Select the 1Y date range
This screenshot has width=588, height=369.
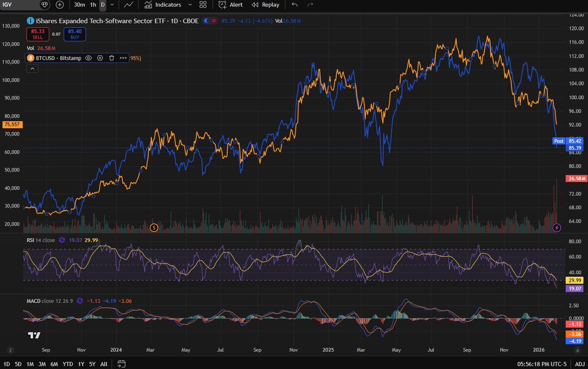click(x=81, y=364)
